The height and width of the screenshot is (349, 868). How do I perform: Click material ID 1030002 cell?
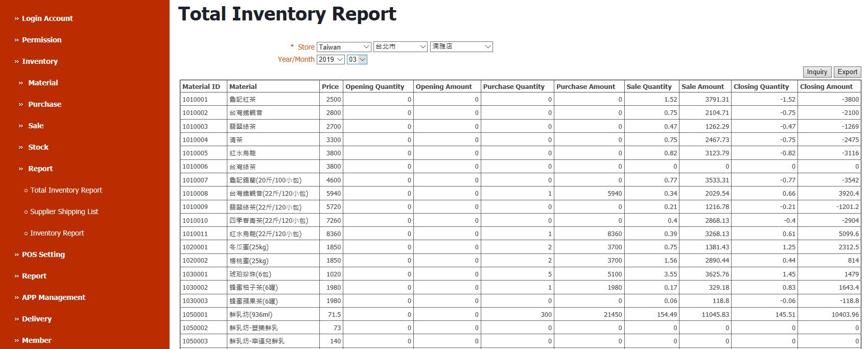203,287
